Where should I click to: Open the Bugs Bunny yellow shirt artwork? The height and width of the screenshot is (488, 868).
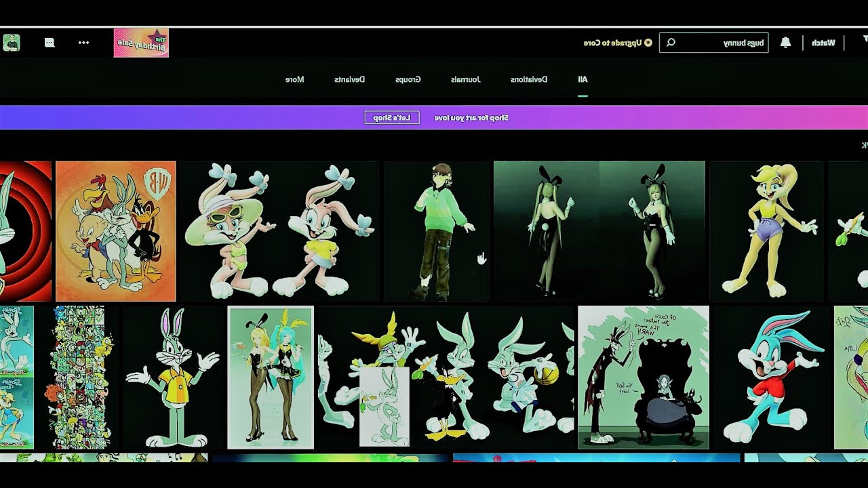click(174, 378)
